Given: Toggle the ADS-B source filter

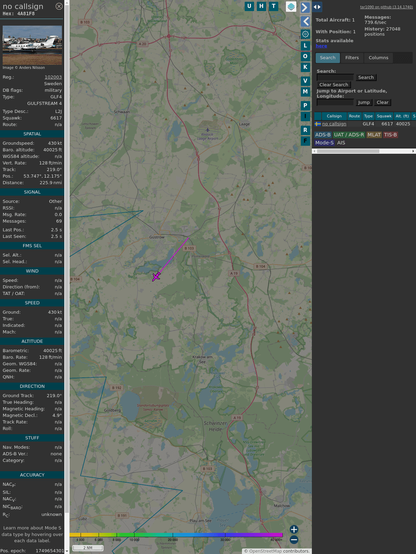Looking at the screenshot, I should pyautogui.click(x=323, y=135).
